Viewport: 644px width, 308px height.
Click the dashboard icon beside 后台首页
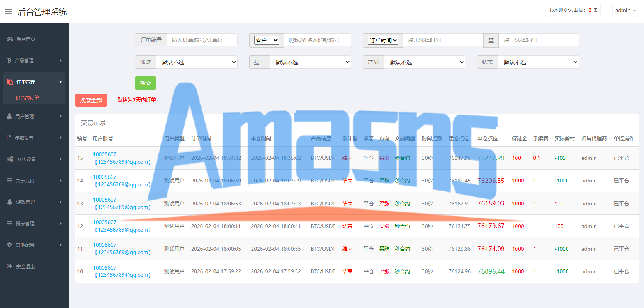tap(10, 39)
